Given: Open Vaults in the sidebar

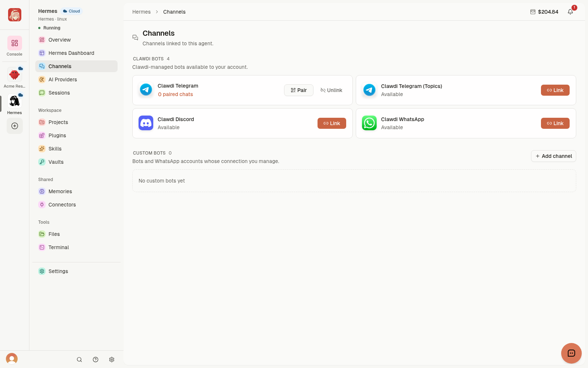Looking at the screenshot, I should (76, 162).
